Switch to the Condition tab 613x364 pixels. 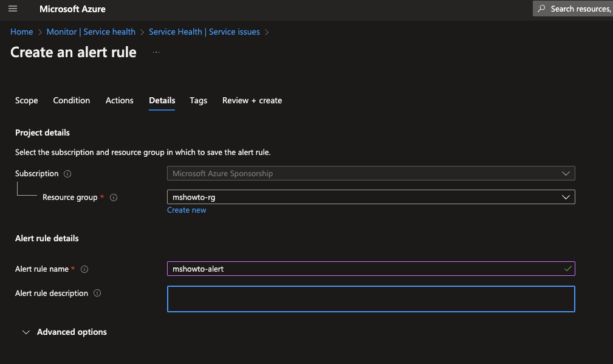72,100
